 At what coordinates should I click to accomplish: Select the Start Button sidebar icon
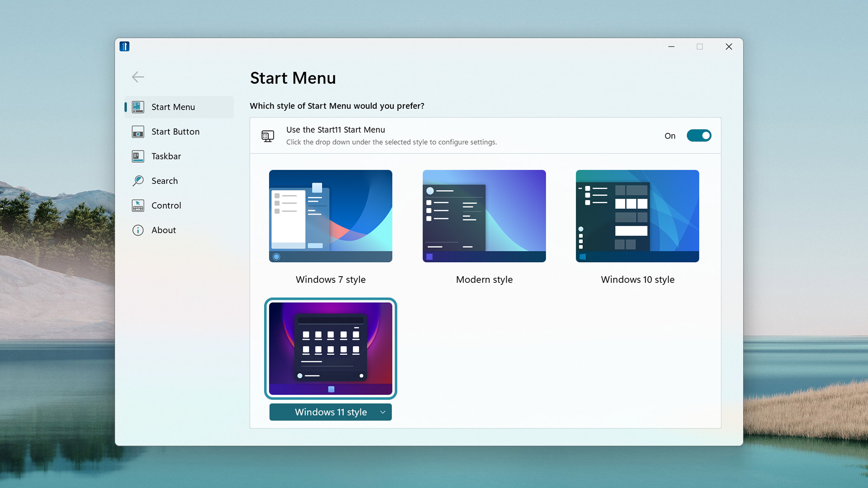pos(138,131)
